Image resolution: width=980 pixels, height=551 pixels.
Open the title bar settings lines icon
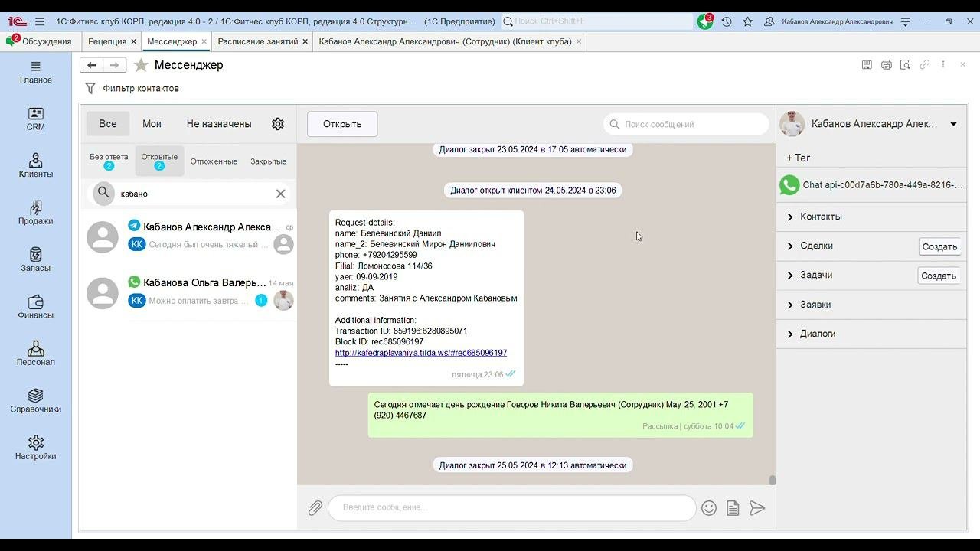pos(906,21)
